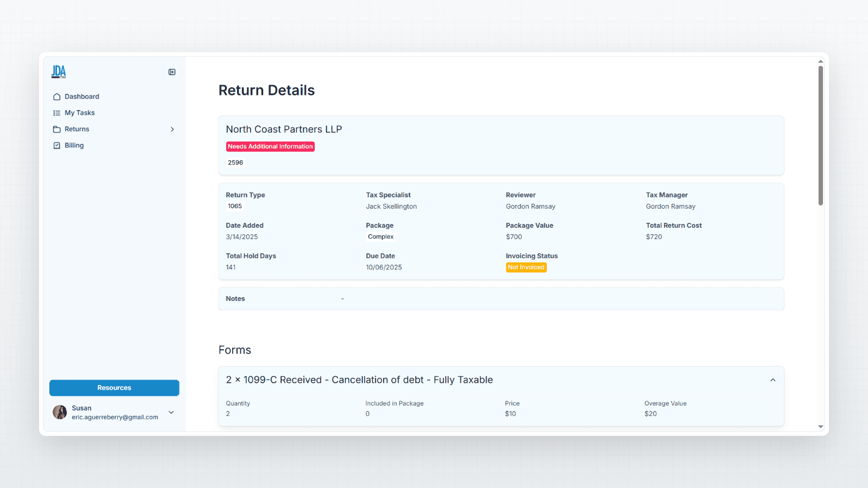Expand the Returns navigation item
The image size is (868, 488).
click(x=172, y=129)
